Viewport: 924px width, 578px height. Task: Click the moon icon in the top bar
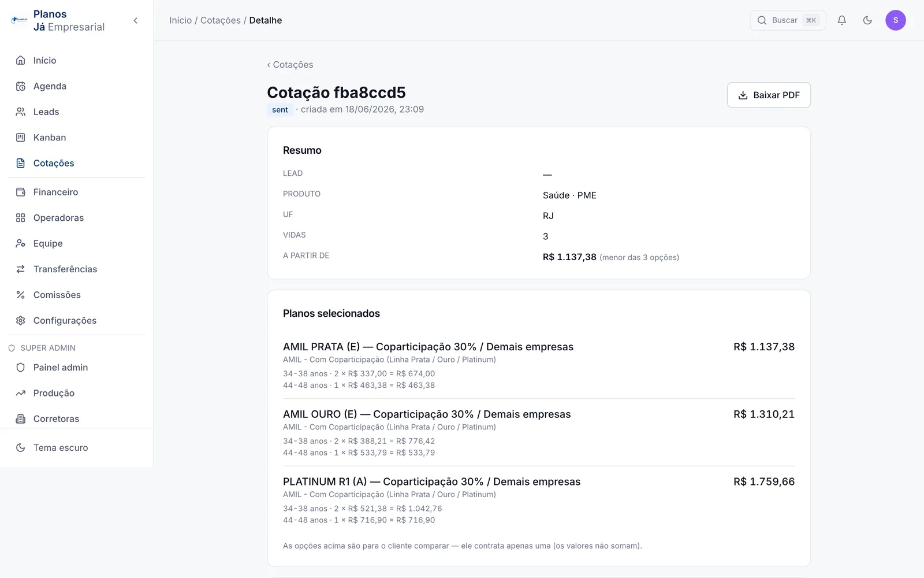(867, 20)
